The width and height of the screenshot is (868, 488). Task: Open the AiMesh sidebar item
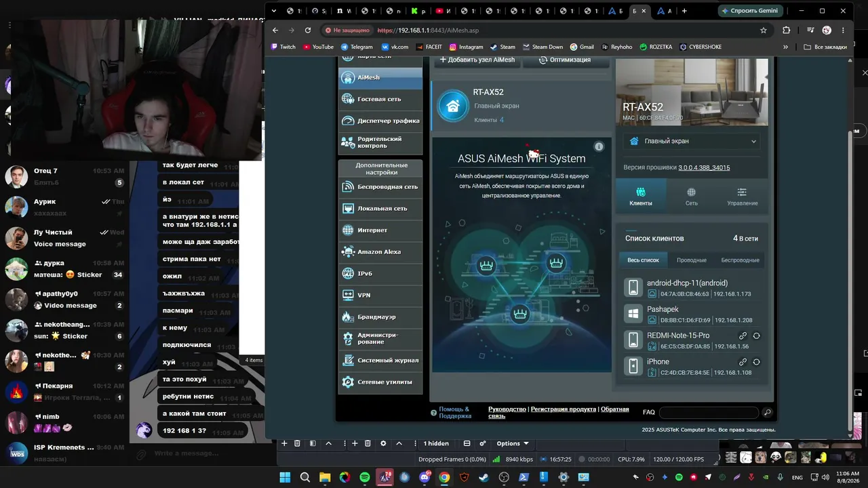coord(380,77)
